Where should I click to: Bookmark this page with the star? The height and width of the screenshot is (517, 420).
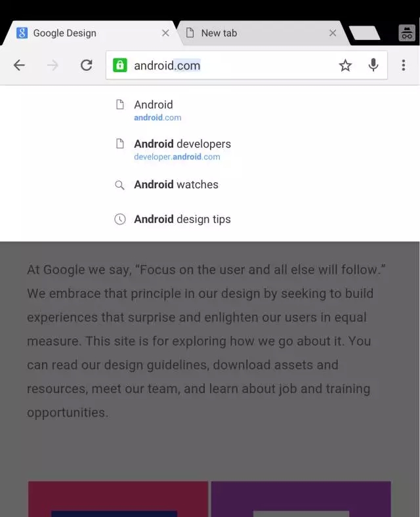coord(345,65)
